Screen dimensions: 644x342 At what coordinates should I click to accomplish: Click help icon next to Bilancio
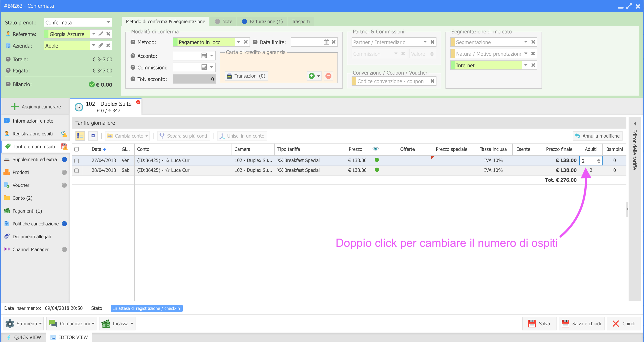8,84
